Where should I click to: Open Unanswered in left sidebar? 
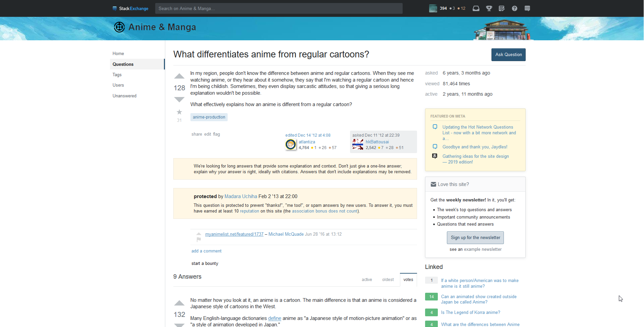tap(125, 96)
